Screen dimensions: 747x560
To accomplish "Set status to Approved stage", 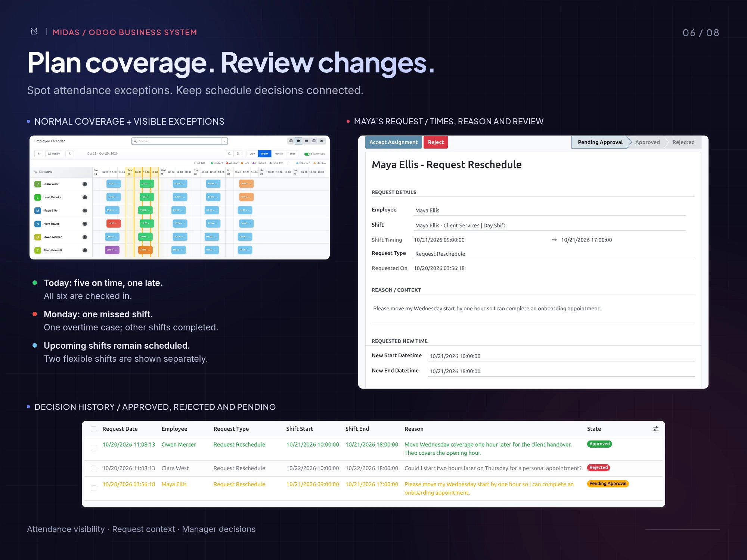I will (647, 142).
